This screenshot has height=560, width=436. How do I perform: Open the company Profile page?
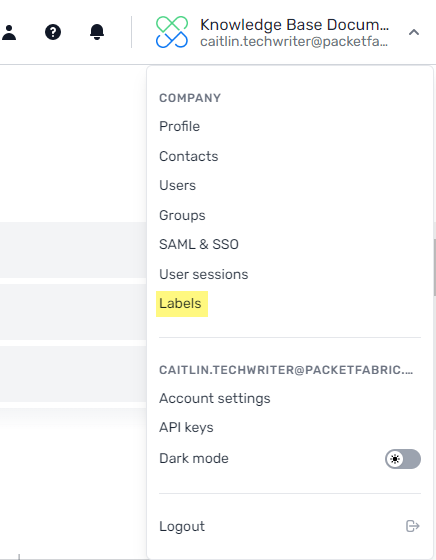pos(180,126)
